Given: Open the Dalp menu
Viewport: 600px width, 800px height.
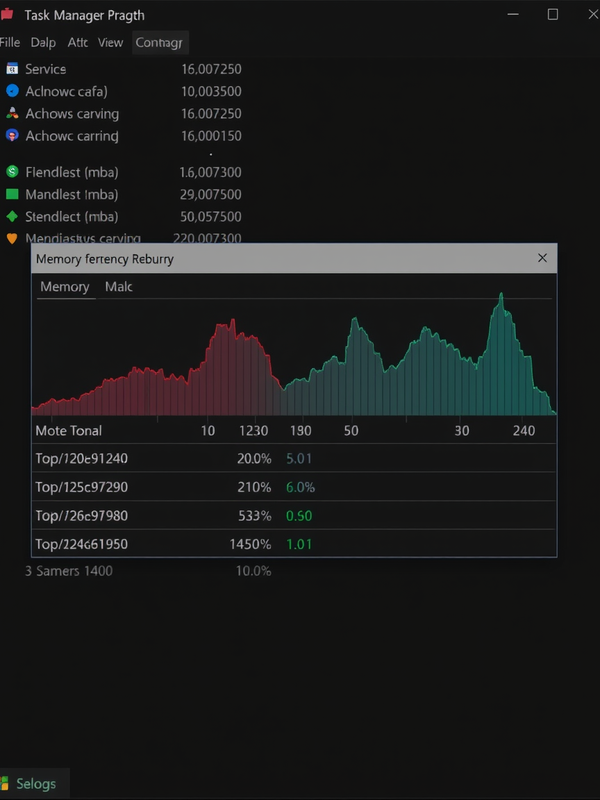Looking at the screenshot, I should point(43,42).
